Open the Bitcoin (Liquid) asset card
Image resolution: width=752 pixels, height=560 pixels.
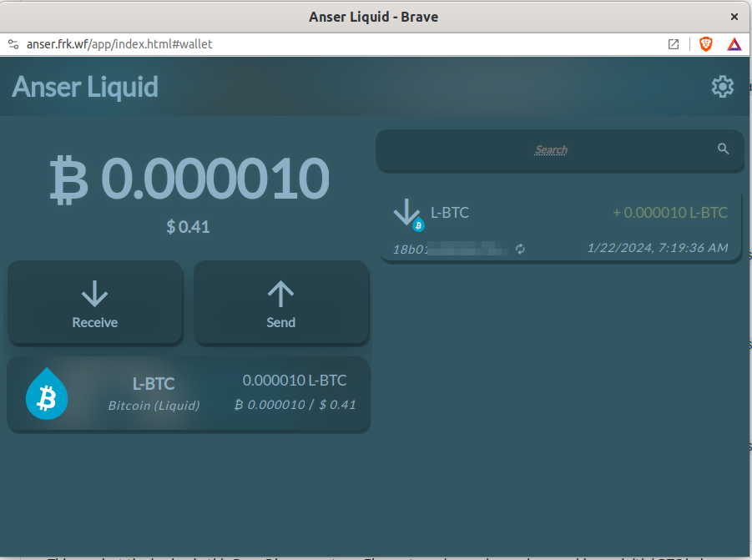coord(189,394)
